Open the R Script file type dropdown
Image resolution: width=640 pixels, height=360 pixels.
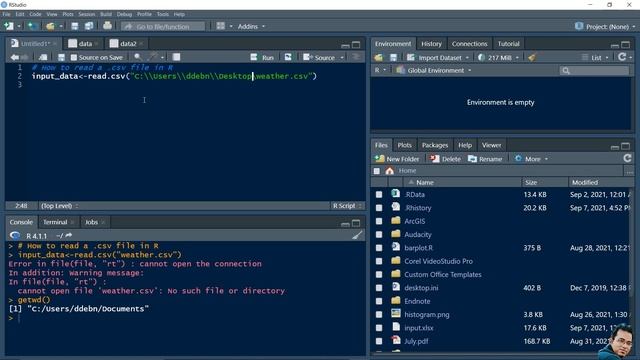(347, 206)
